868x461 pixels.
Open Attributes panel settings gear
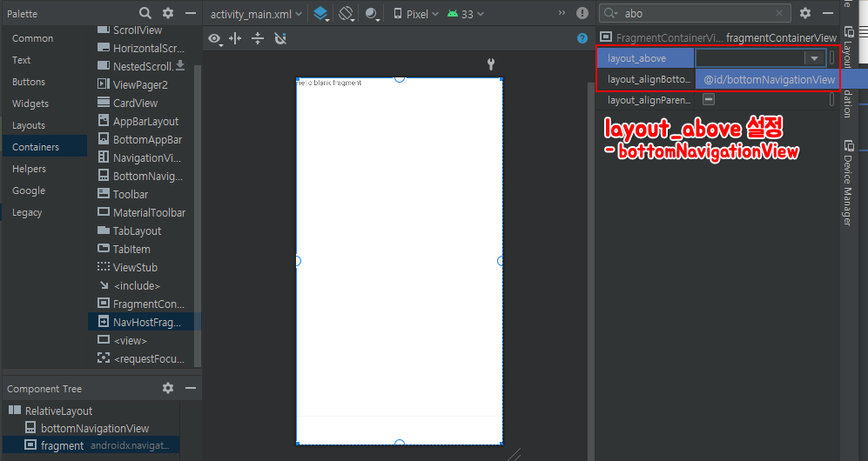[805, 13]
